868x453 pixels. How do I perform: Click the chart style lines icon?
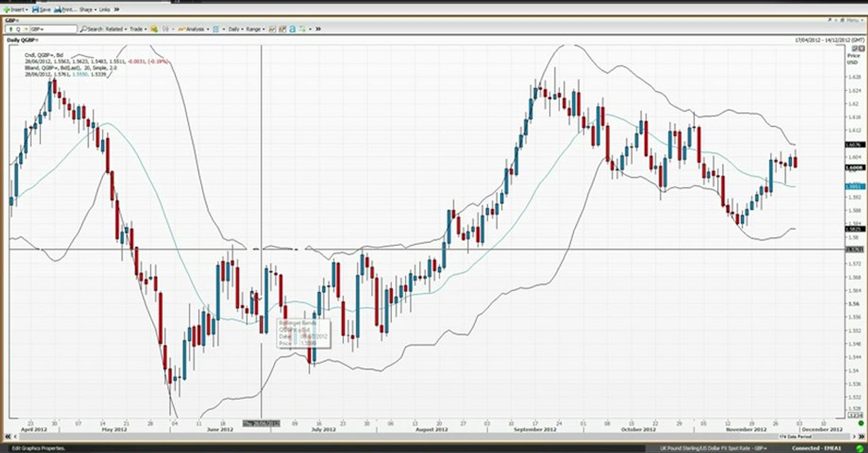click(216, 29)
